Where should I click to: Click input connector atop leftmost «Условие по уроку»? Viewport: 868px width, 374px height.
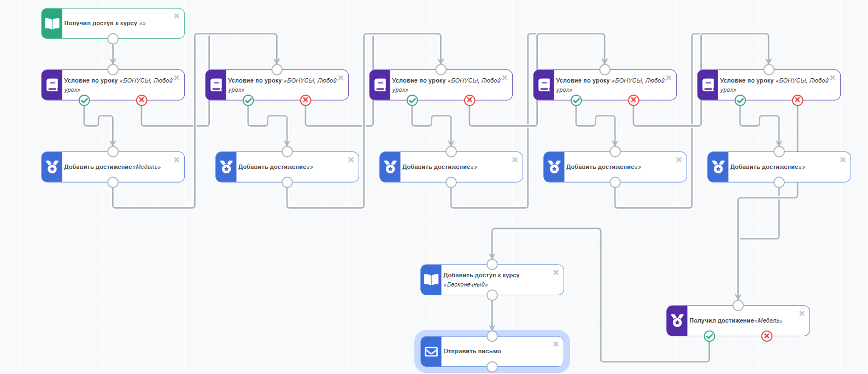pos(113,69)
